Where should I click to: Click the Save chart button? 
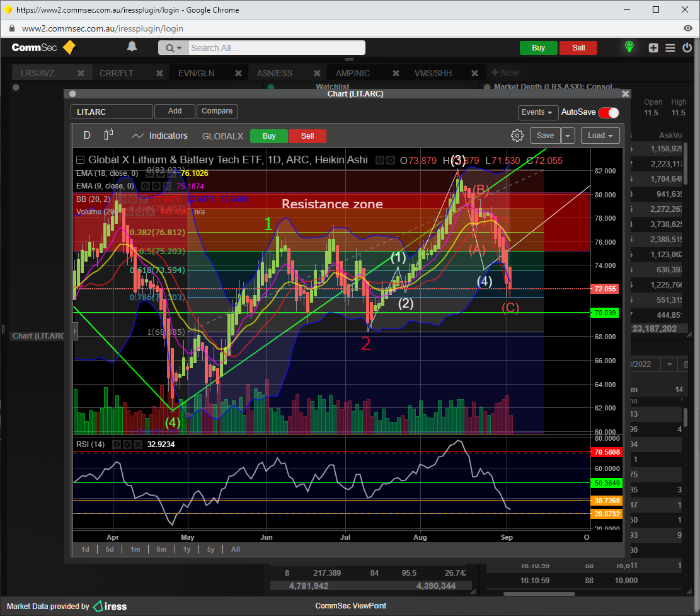(x=545, y=136)
